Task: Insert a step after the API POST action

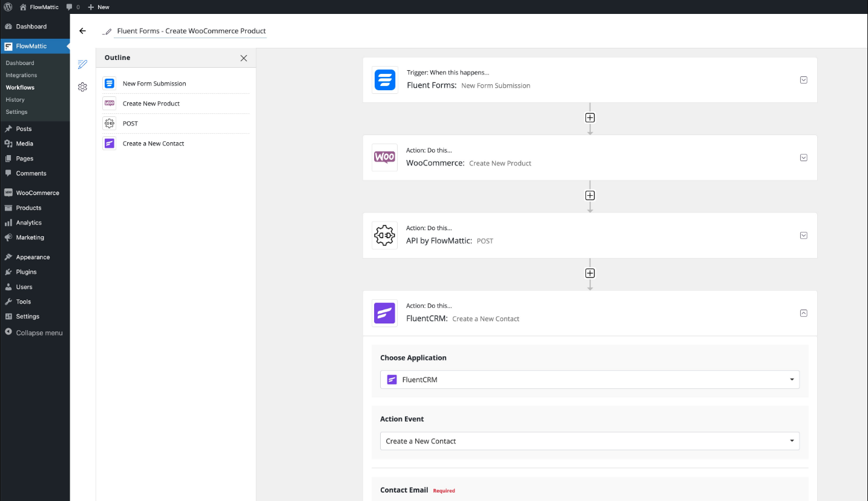Action: pyautogui.click(x=590, y=273)
